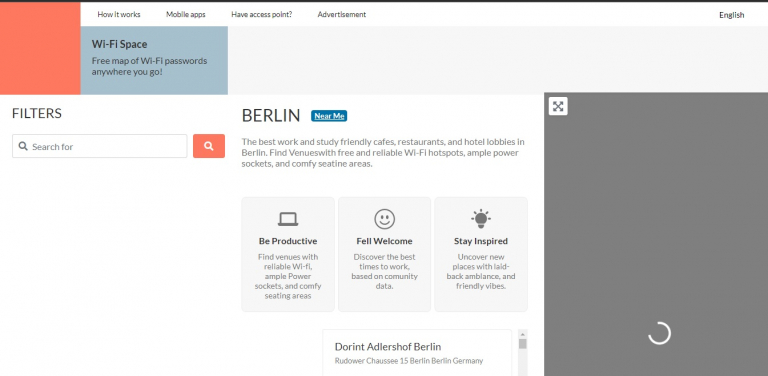Click the Rudower Chaussee 15 address text

pyautogui.click(x=409, y=361)
